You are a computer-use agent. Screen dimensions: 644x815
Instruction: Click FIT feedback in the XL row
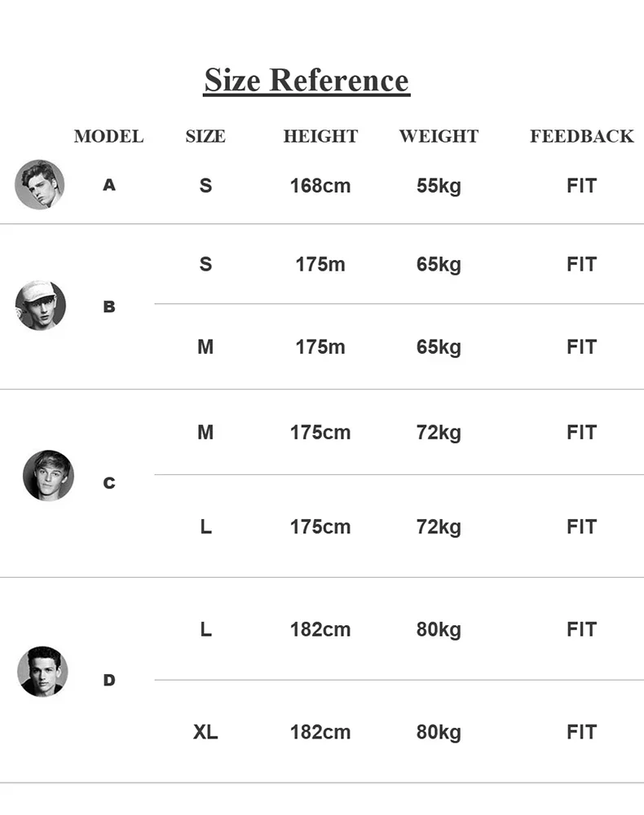pos(581,732)
